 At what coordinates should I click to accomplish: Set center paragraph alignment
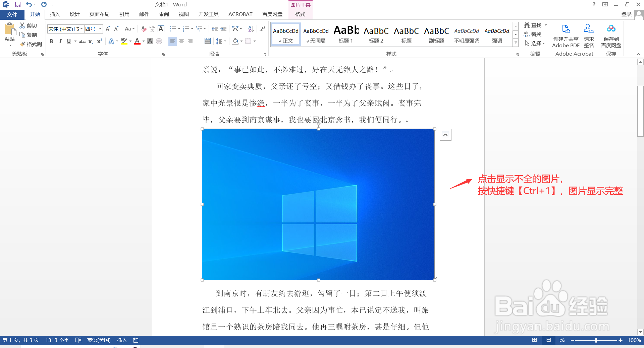pyautogui.click(x=181, y=41)
